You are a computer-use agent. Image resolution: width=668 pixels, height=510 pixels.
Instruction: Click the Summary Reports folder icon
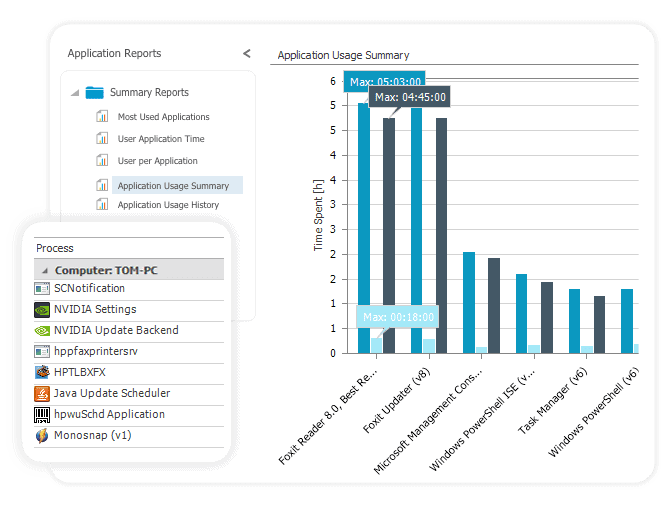95,93
